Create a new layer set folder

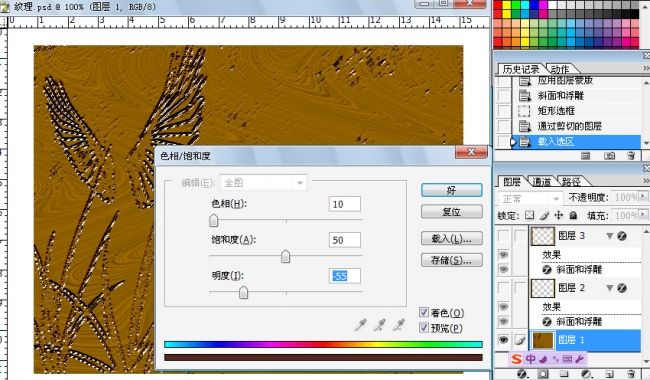564,374
